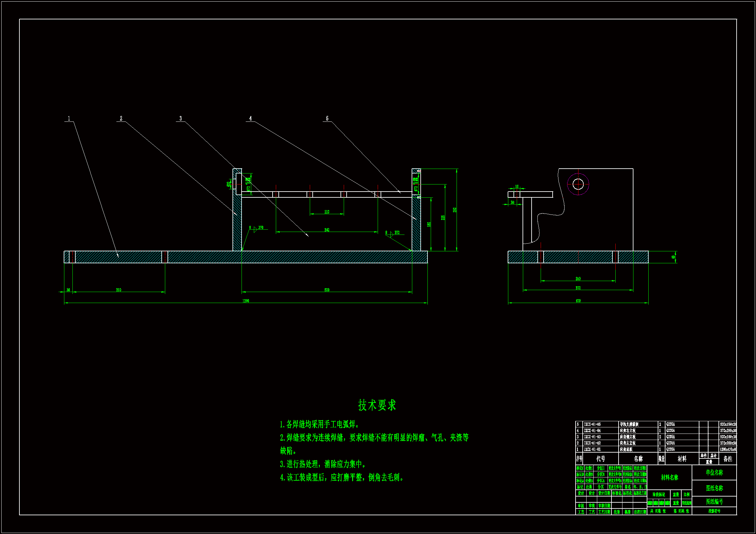Screen dimensions: 756x534
Task: Click the magenta circle hole in side view
Action: click(x=578, y=184)
